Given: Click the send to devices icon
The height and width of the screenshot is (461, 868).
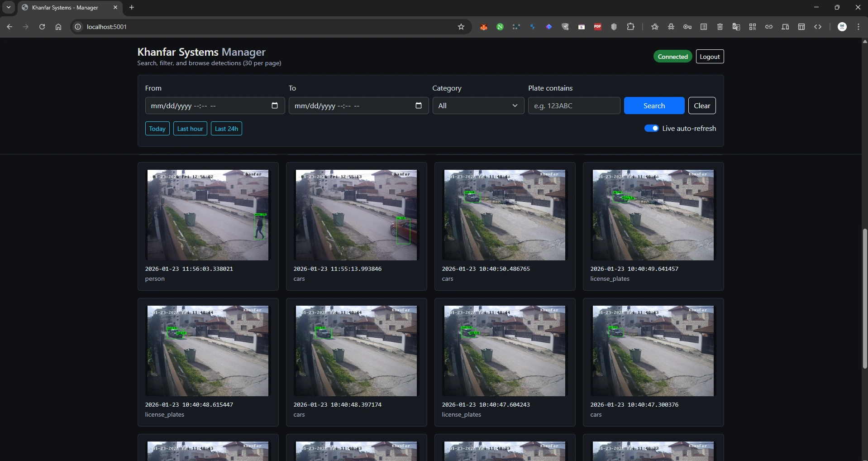Looking at the screenshot, I should 785,27.
